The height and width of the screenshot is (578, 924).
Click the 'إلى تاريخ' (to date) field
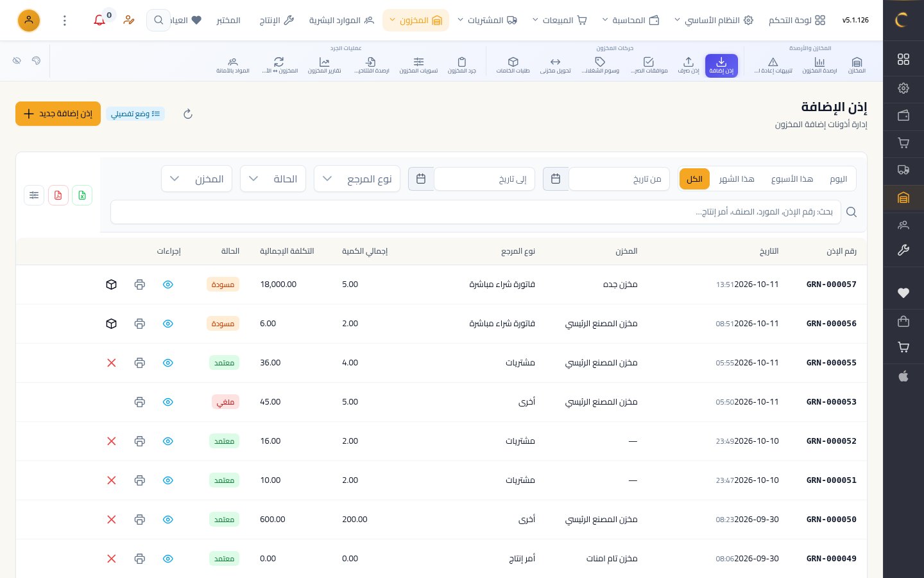tap(484, 179)
